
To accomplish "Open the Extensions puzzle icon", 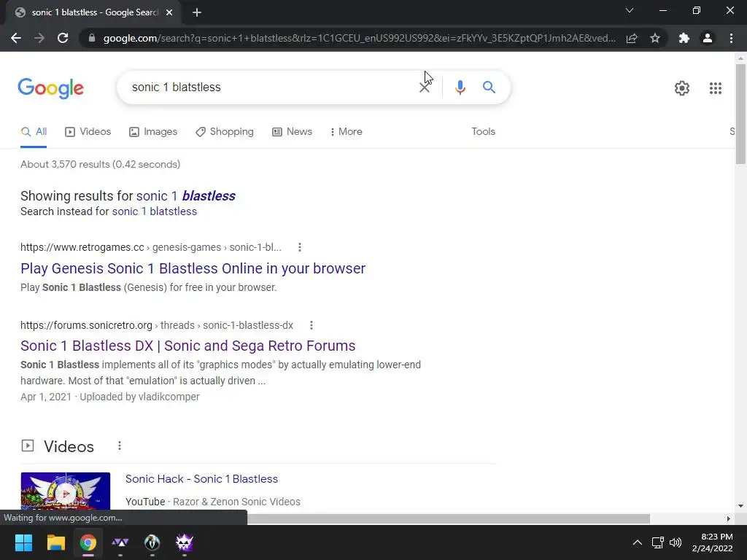I will (x=684, y=38).
